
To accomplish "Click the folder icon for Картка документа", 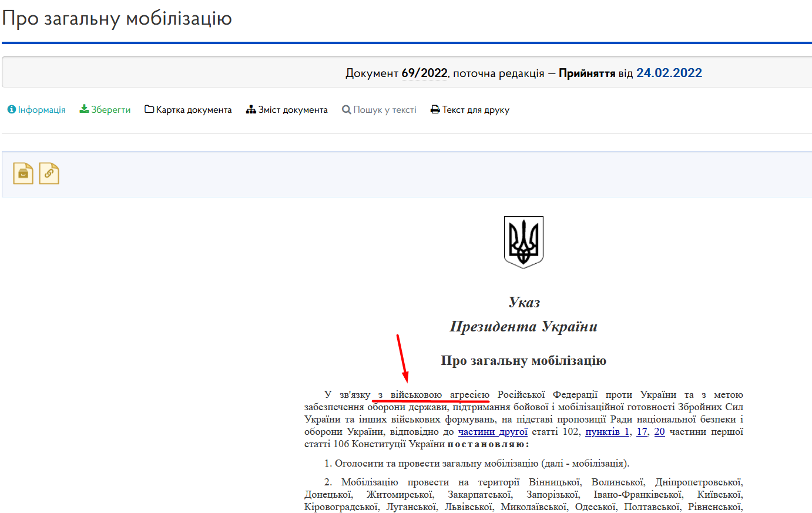I will (x=149, y=109).
